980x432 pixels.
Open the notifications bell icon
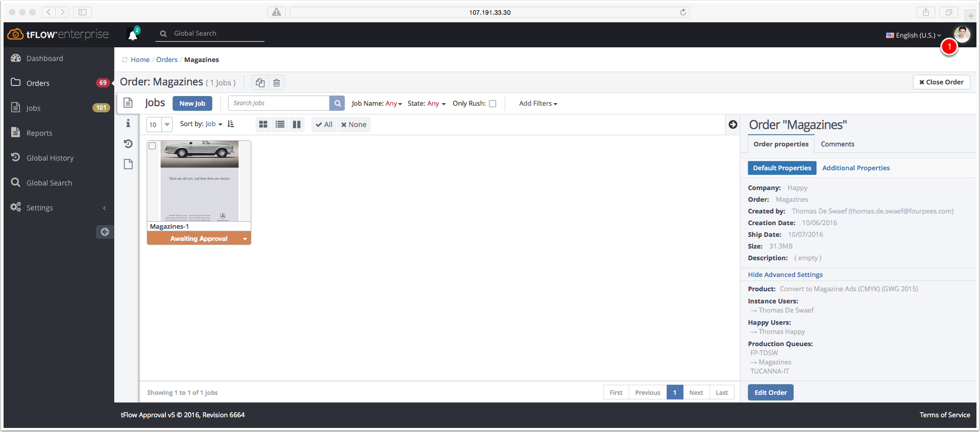133,34
